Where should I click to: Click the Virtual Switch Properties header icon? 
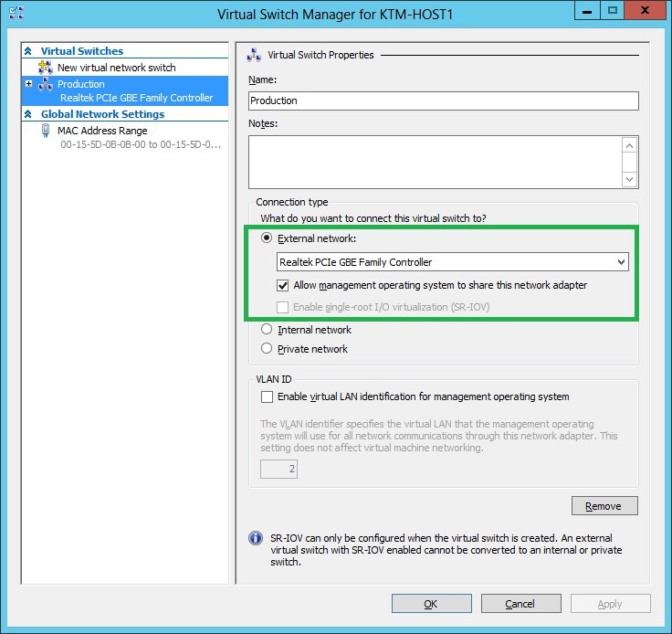(254, 55)
